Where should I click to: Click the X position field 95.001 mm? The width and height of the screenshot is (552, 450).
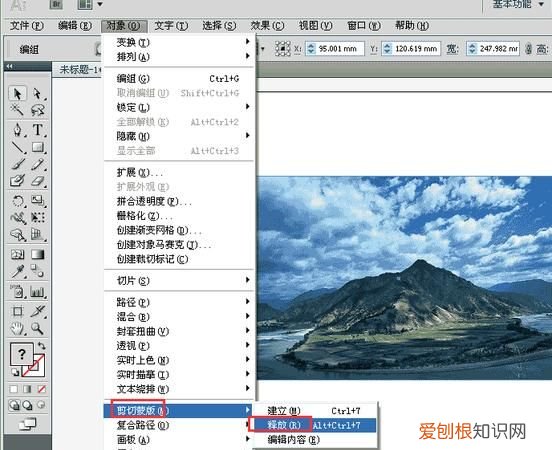tap(334, 49)
